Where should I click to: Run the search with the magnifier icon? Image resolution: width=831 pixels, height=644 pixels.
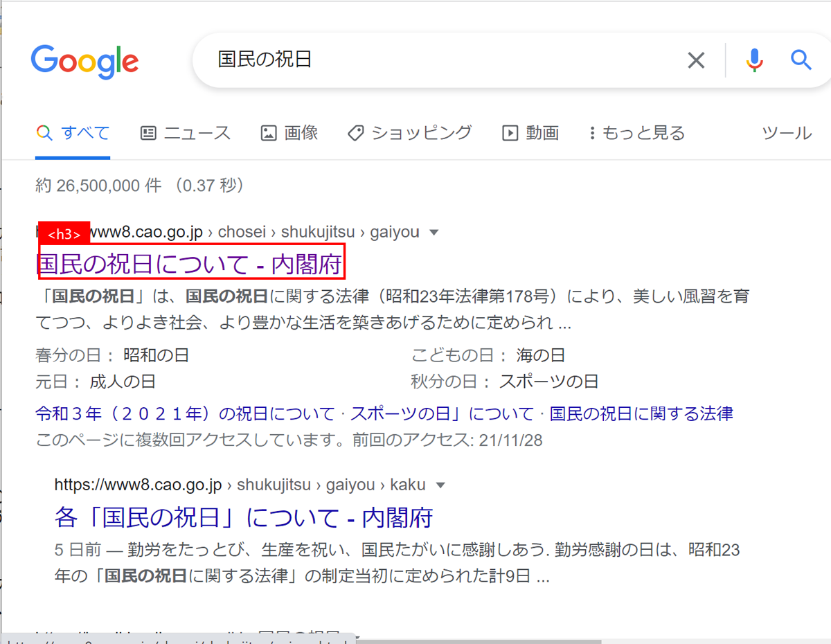[x=801, y=60]
